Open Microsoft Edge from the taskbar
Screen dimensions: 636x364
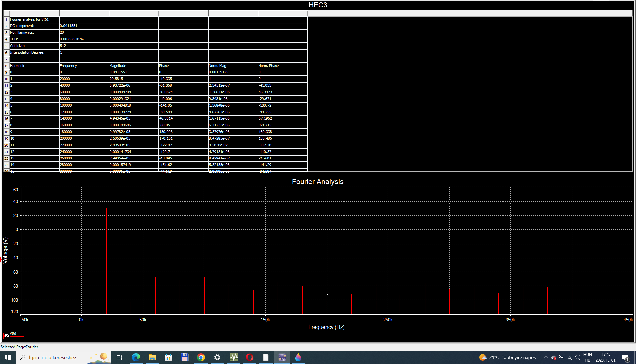coord(136,357)
